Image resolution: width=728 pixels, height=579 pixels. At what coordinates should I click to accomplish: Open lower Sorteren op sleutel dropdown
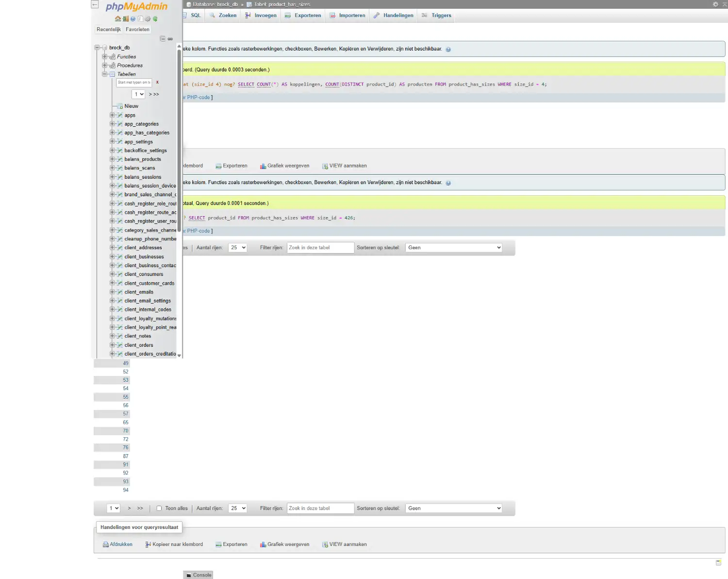click(454, 508)
